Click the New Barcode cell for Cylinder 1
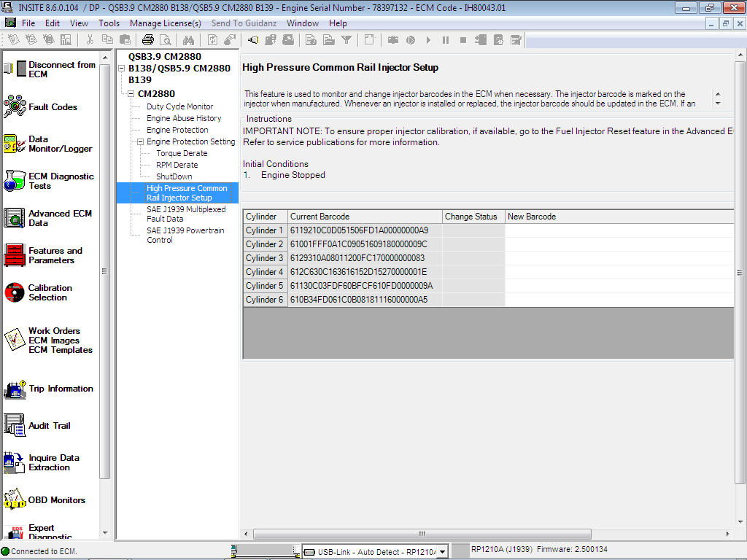This screenshot has height=560, width=747. pos(619,230)
